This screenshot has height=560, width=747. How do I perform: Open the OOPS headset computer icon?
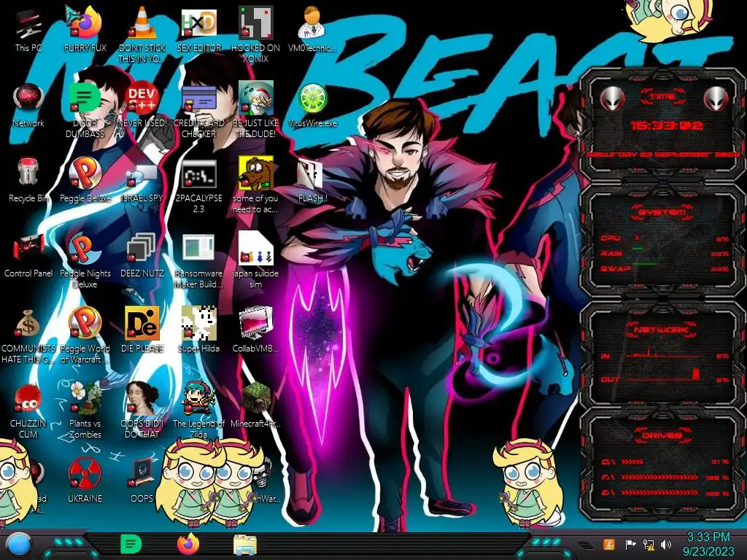point(142,481)
